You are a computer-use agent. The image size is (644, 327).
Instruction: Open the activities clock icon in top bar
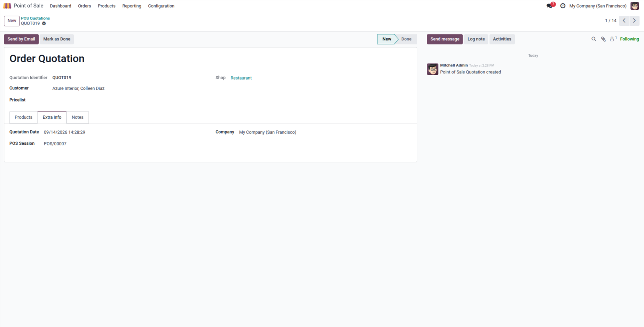(563, 6)
